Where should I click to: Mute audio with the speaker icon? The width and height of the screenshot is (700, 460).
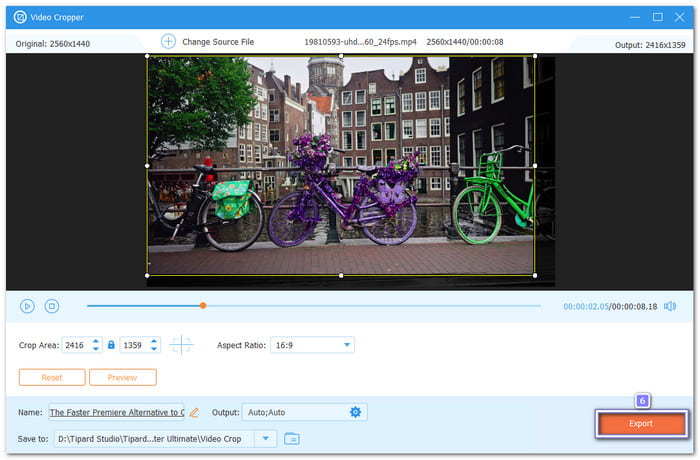coord(670,306)
